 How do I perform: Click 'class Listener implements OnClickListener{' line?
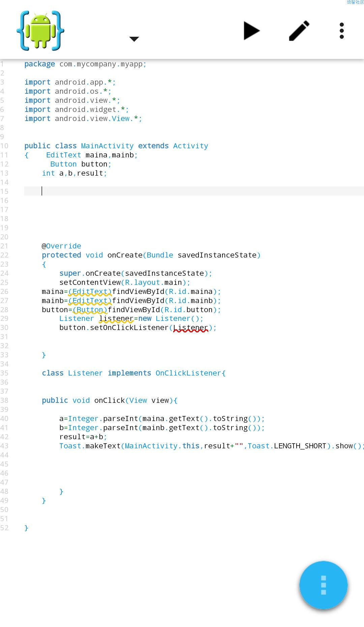click(134, 373)
